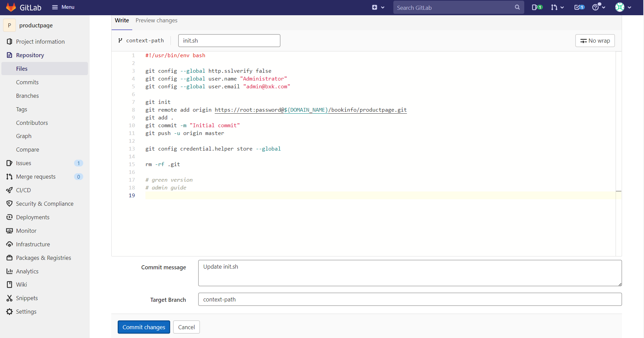
Task: Click the Packages & Registries icon
Action: point(9,258)
